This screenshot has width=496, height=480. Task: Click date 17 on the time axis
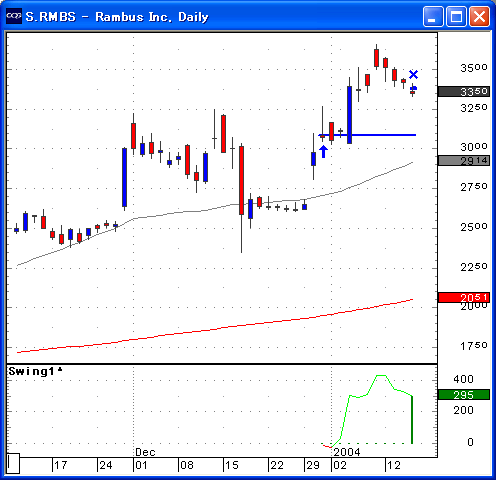(x=60, y=465)
